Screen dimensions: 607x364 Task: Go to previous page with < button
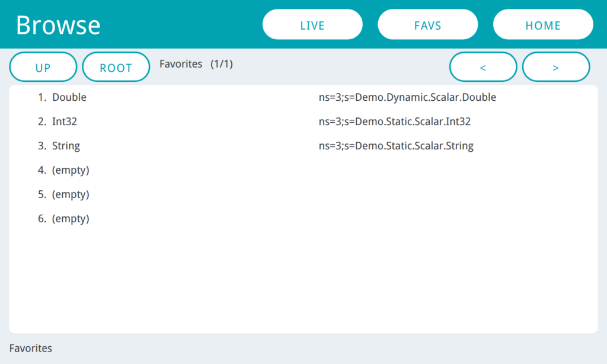click(x=483, y=67)
